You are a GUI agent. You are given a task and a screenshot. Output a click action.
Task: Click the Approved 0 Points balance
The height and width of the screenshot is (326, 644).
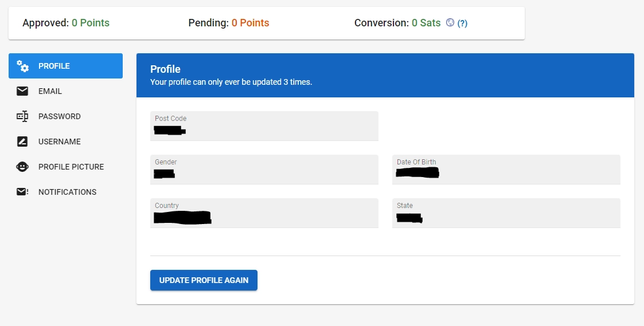click(x=66, y=23)
